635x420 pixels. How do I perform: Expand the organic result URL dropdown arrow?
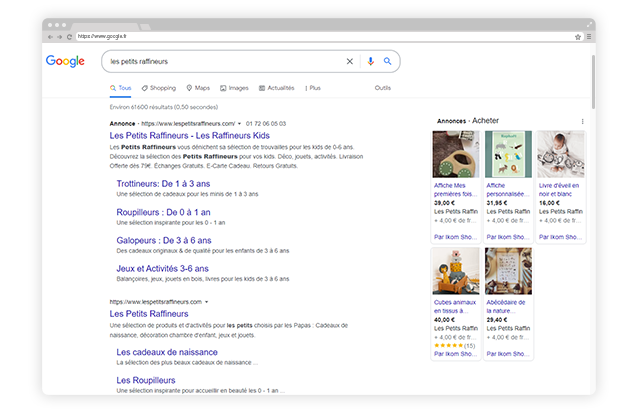[207, 302]
